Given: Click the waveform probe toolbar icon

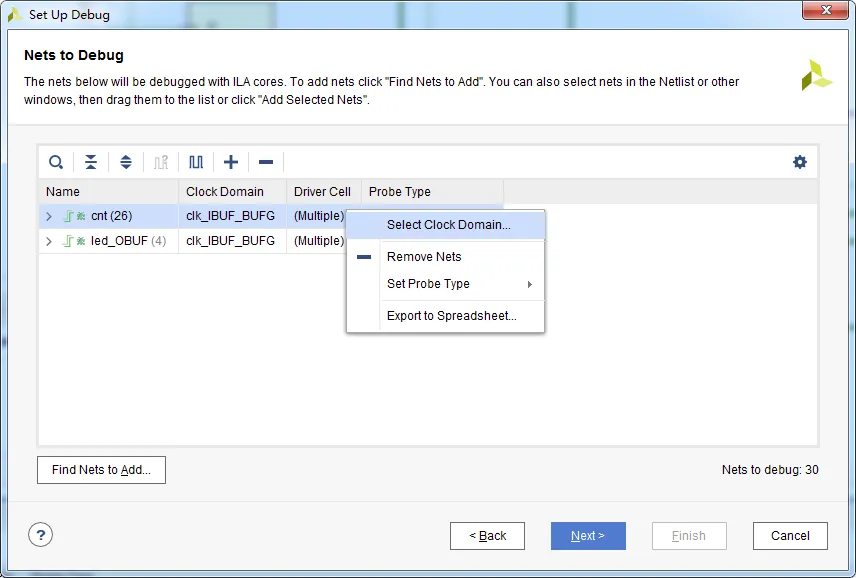Looking at the screenshot, I should pos(195,162).
